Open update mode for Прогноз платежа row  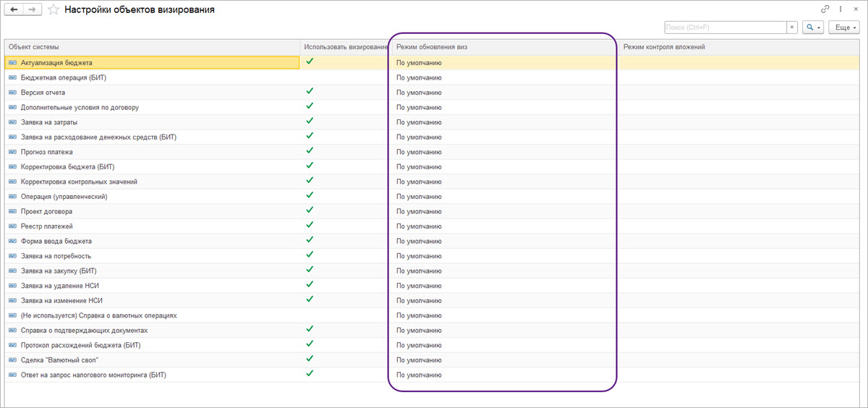419,152
